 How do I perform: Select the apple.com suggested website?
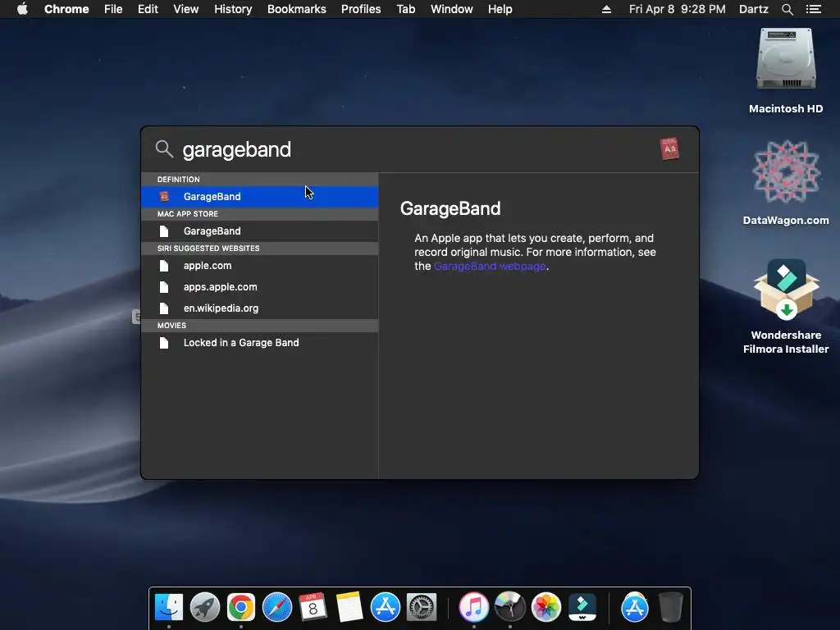click(260, 266)
